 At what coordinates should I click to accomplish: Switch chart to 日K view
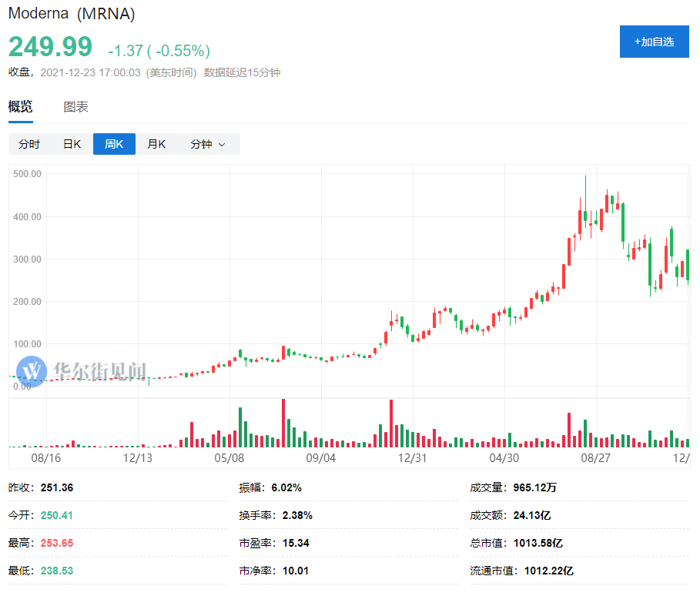(x=72, y=144)
